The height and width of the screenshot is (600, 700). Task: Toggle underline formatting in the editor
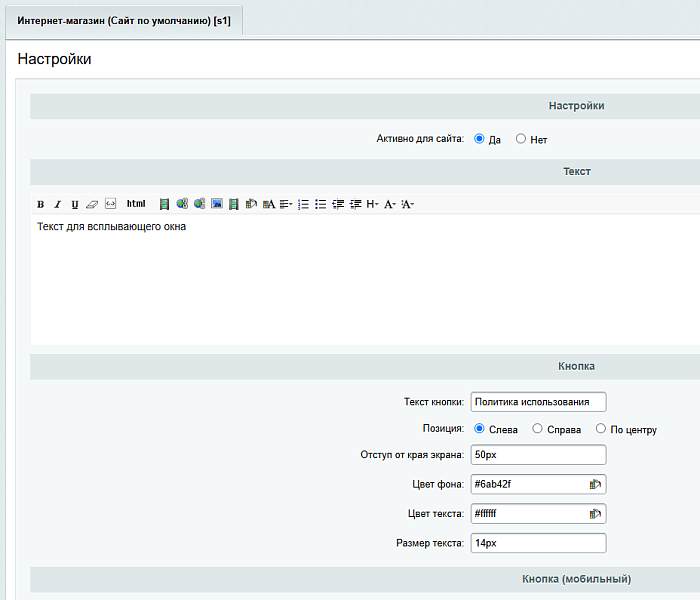74,204
